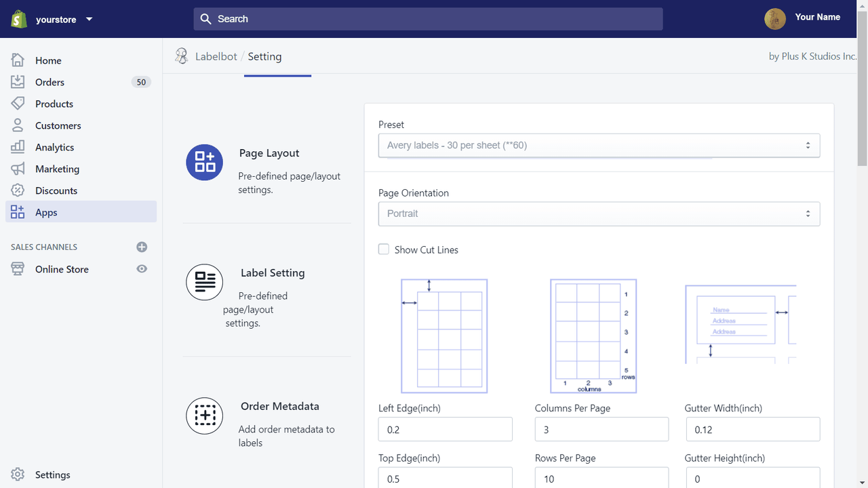868x488 pixels.
Task: Click the add sales channel plus icon
Action: pos(142,247)
